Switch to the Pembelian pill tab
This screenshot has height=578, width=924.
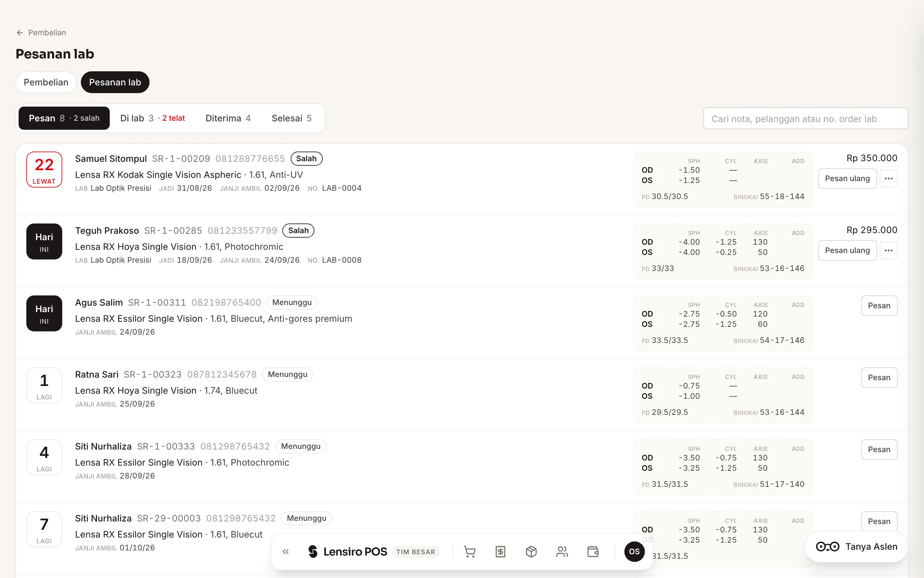click(46, 82)
